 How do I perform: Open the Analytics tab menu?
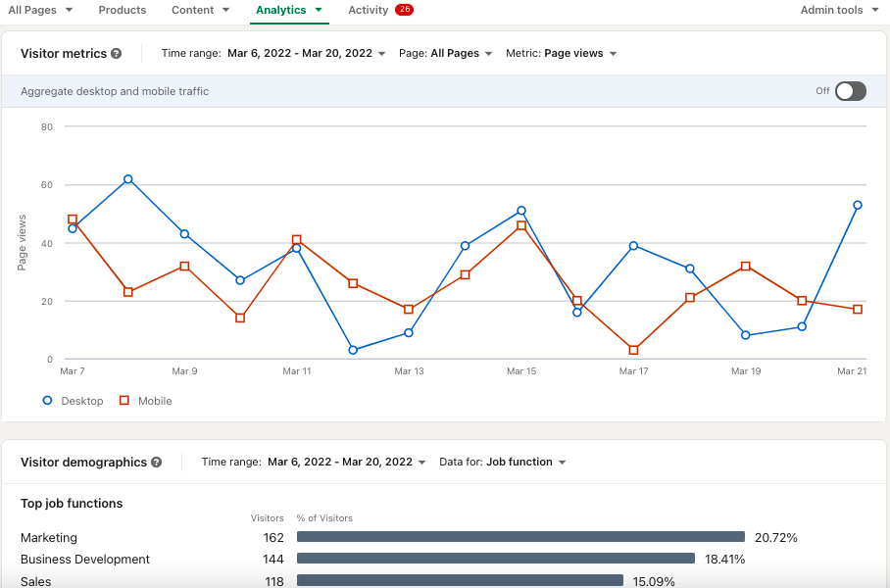pyautogui.click(x=289, y=10)
